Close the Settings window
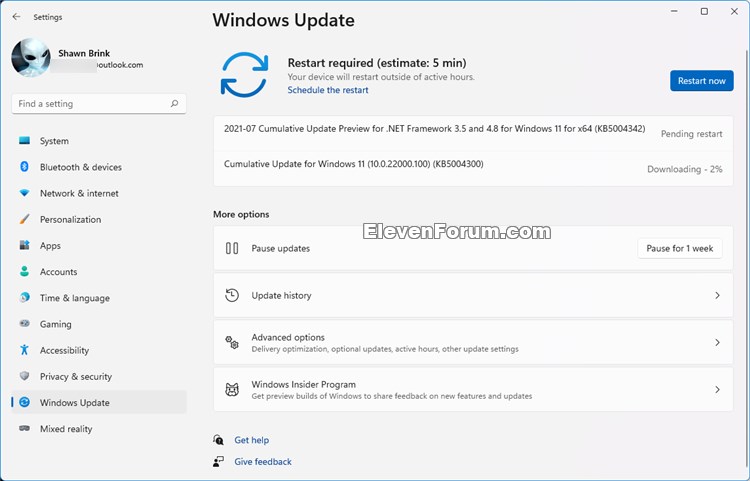Viewport: 750px width, 481px height. (734, 11)
